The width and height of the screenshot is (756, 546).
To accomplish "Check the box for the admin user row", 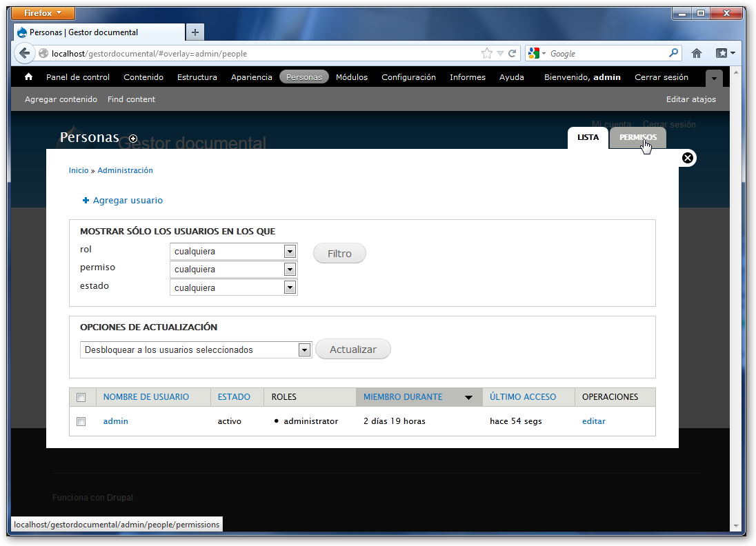I will coord(81,421).
